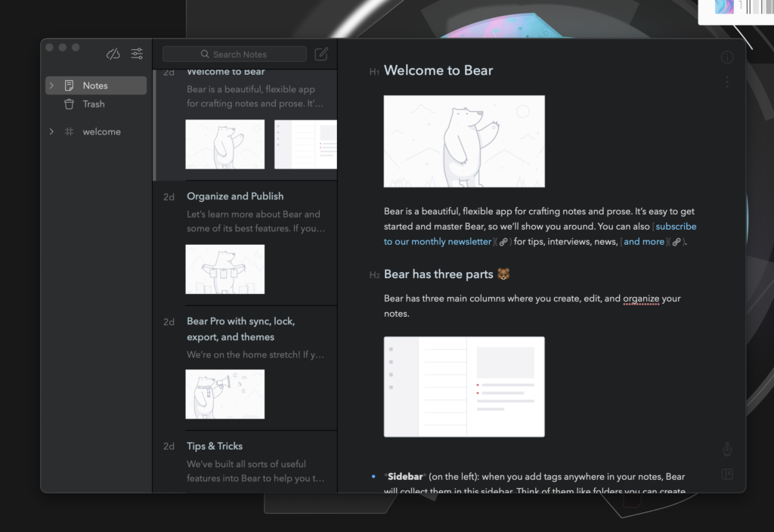The height and width of the screenshot is (532, 774).
Task: Open Bear preferences via the sliders icon
Action: [x=137, y=54]
